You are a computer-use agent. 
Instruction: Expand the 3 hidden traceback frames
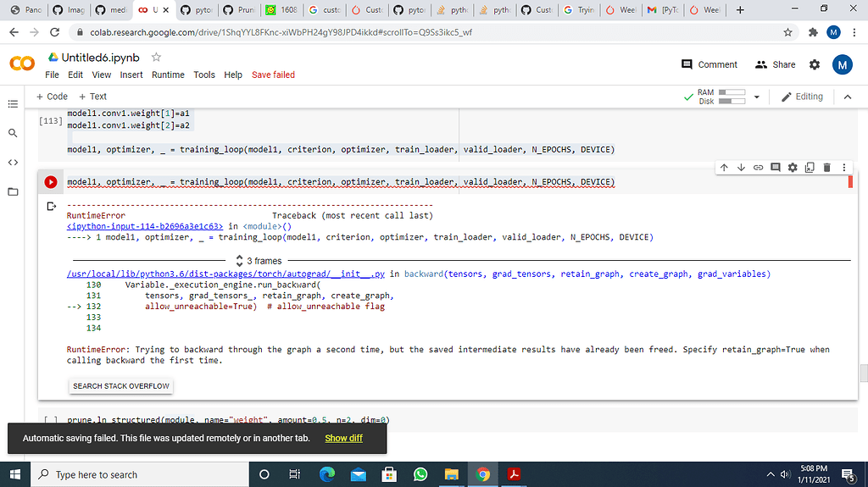coord(258,261)
